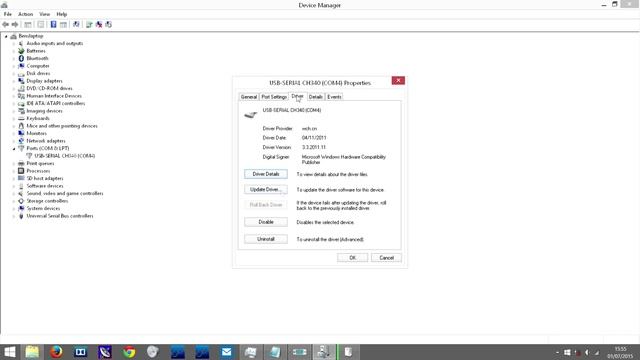Launch Firefox from the taskbar
Viewport: 640px width, 360px height.
[x=56, y=352]
